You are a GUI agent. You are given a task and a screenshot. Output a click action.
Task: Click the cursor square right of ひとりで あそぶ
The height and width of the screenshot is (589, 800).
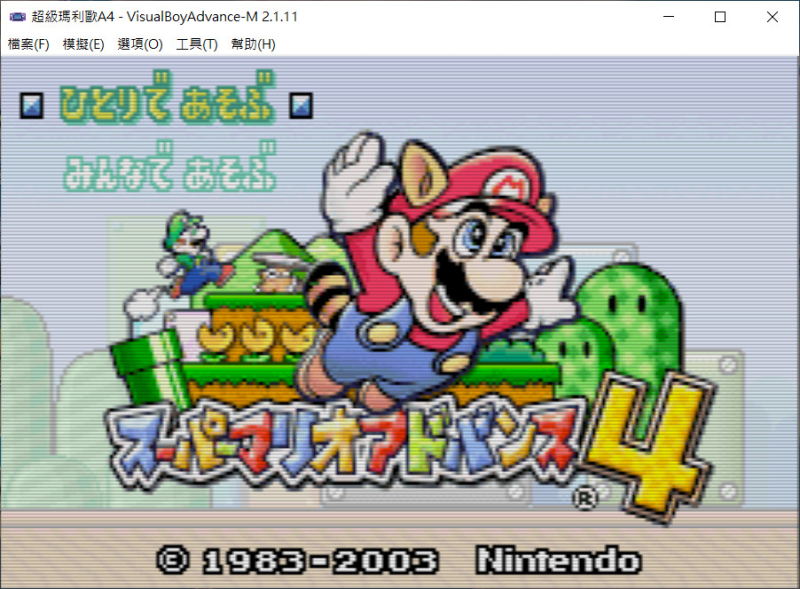(301, 106)
